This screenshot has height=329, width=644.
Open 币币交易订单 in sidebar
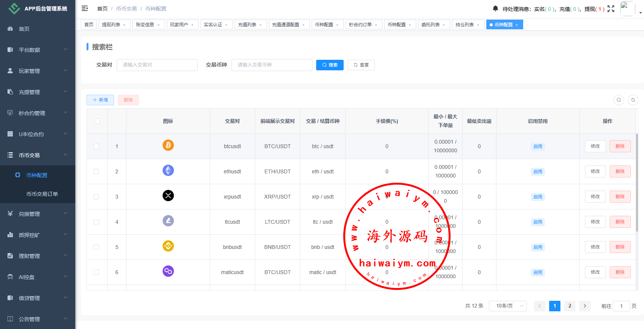click(x=42, y=194)
